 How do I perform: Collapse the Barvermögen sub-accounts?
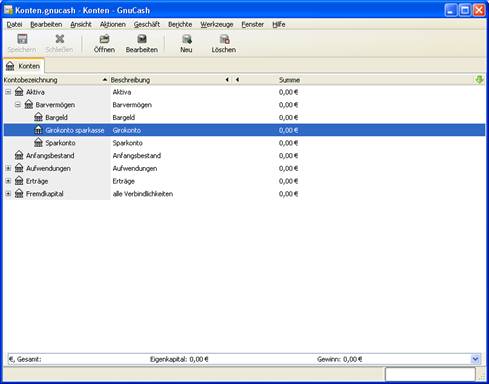click(x=18, y=105)
